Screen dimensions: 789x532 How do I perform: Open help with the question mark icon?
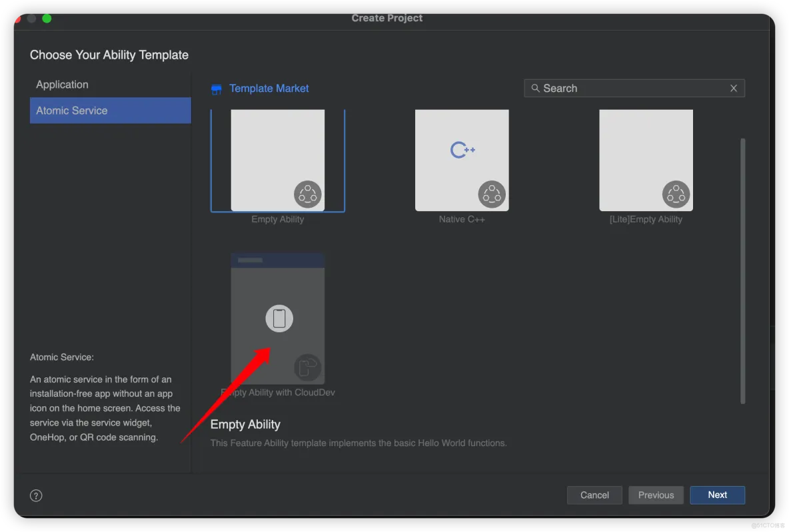pos(36,495)
